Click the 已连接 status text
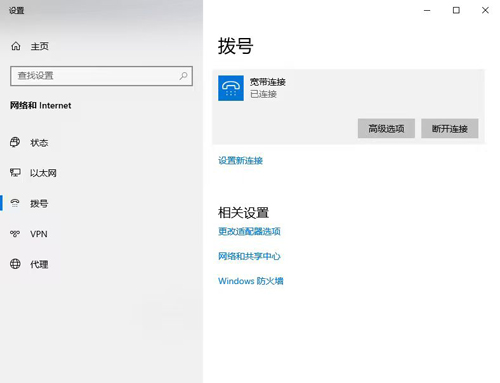The image size is (500, 383). [x=263, y=94]
